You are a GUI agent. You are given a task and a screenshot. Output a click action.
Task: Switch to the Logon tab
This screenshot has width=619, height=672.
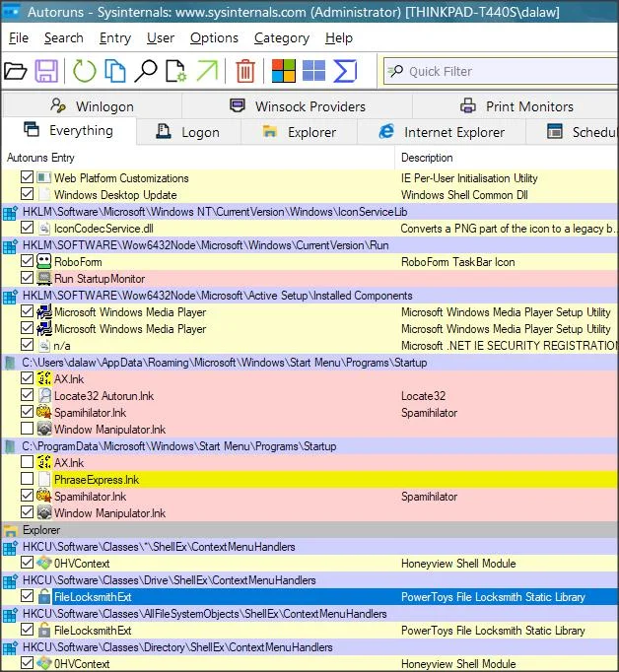coord(188,132)
